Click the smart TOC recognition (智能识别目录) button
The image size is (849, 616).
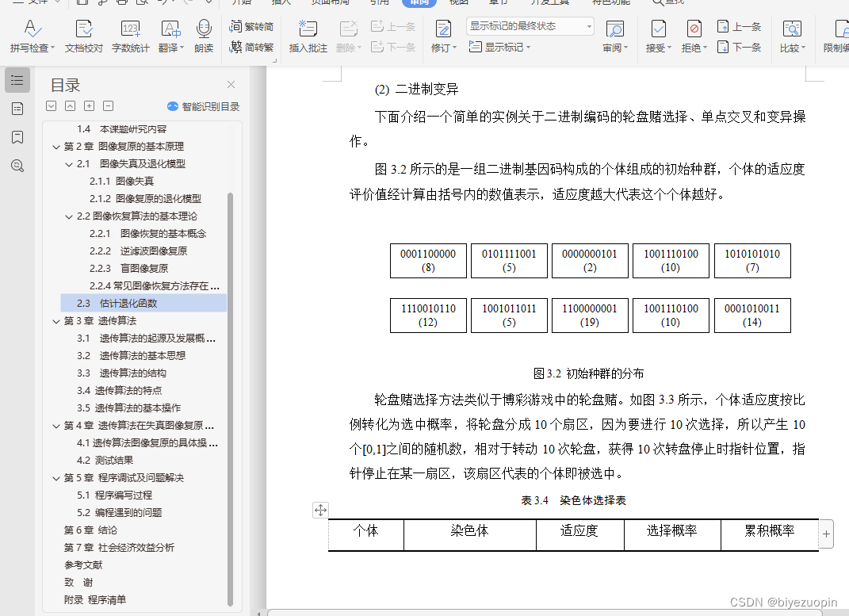point(203,107)
